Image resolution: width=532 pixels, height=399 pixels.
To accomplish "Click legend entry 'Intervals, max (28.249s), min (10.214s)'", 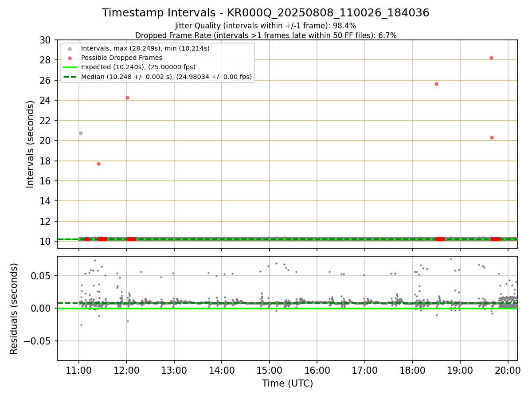I will coord(145,48).
